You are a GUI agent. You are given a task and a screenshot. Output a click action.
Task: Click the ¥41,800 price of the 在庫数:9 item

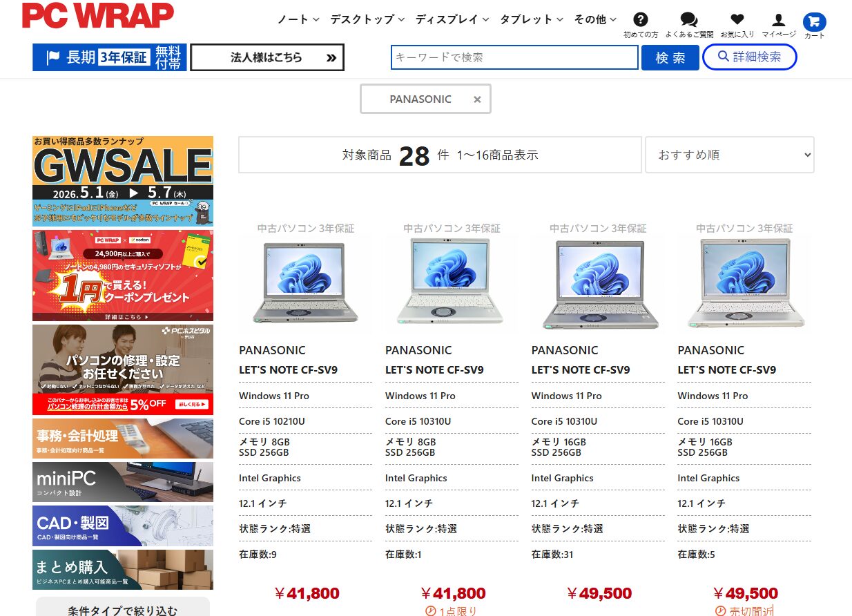coord(306,593)
